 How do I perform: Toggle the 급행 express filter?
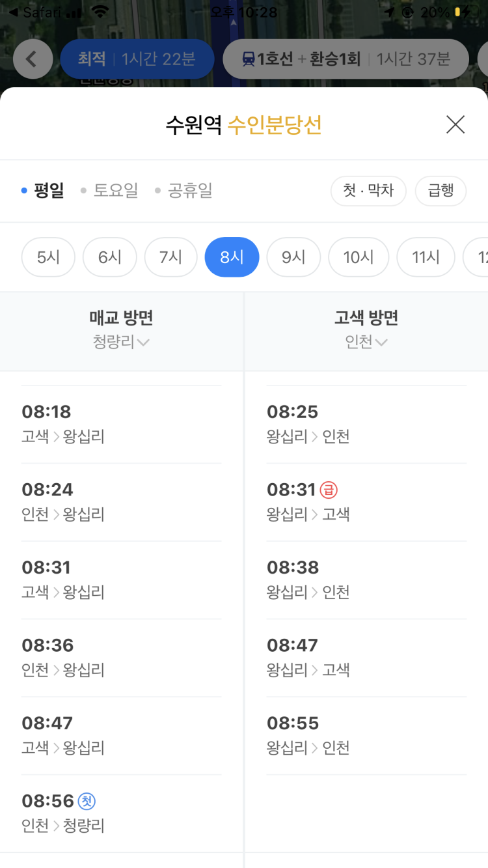tap(441, 191)
